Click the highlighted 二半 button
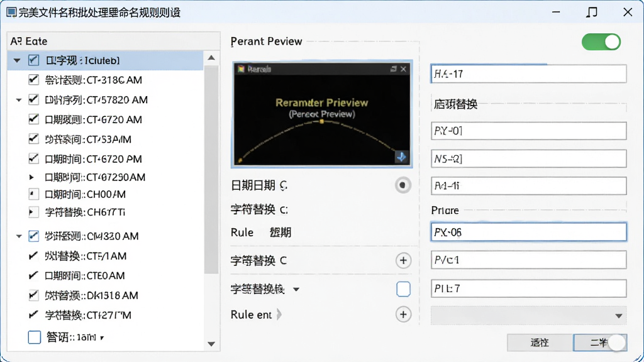Screen dimensions: 644x362 click(599, 343)
